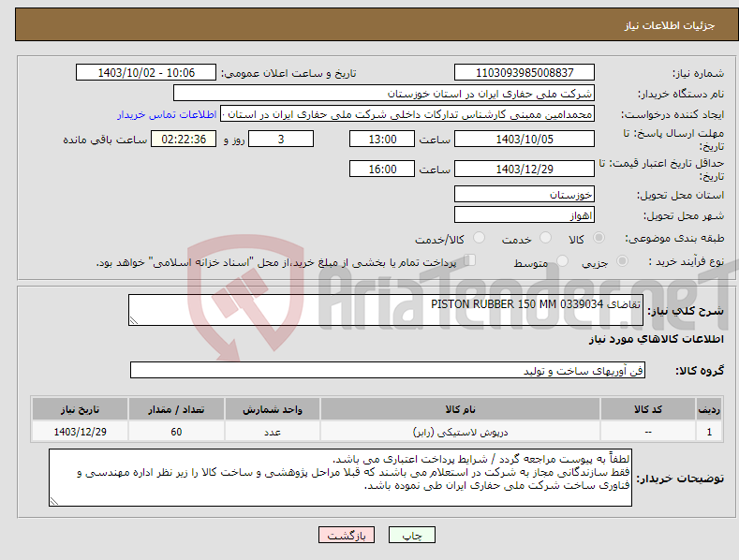
Task: Click the remaining days field showing 3
Action: pyautogui.click(x=281, y=139)
